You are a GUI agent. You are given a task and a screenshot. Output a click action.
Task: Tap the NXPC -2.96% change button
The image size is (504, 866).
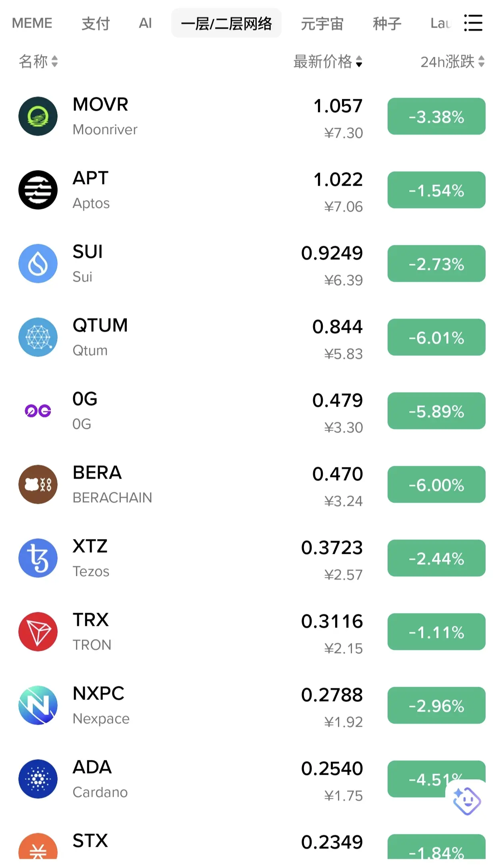tap(436, 705)
